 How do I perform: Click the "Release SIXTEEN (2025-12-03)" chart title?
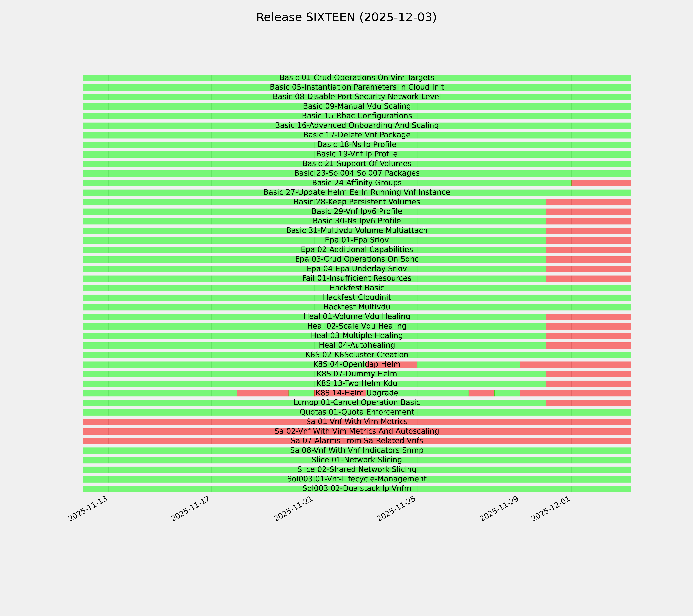point(346,17)
